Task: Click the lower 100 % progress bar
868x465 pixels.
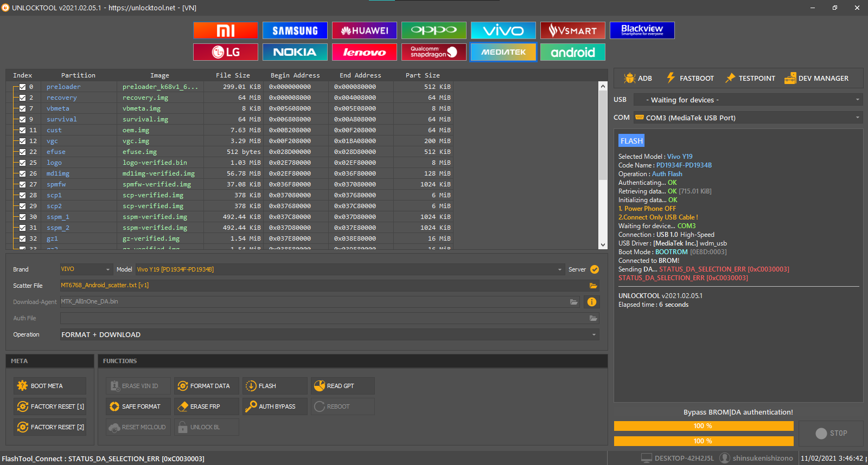Action: (x=704, y=441)
